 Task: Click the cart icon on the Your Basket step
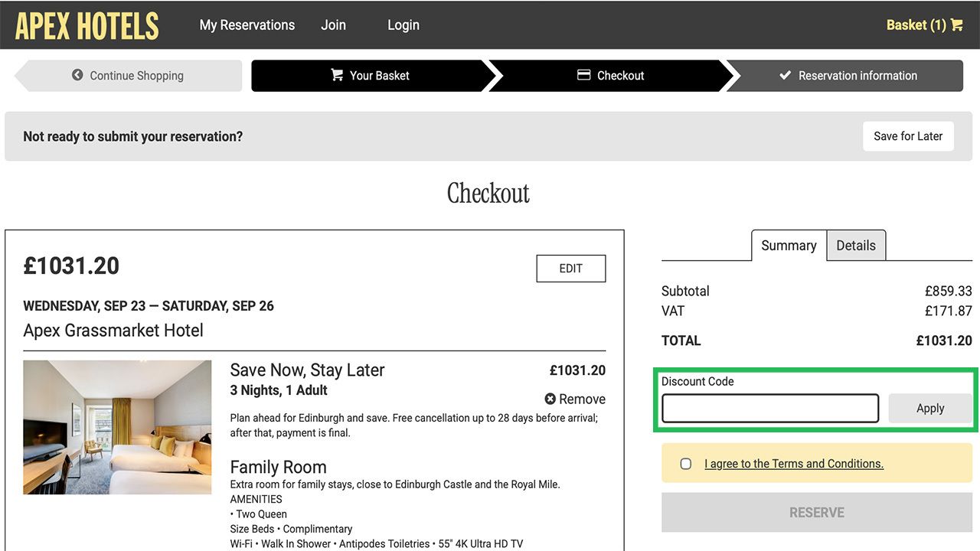click(x=337, y=75)
